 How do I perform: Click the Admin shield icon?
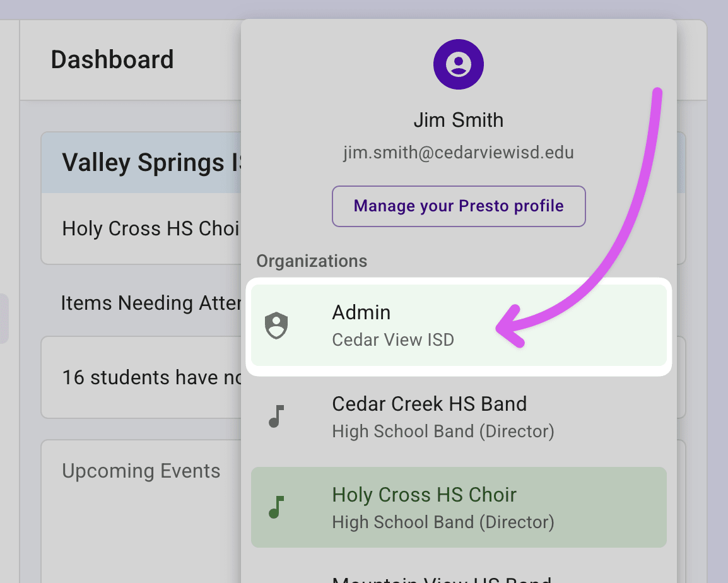click(276, 326)
